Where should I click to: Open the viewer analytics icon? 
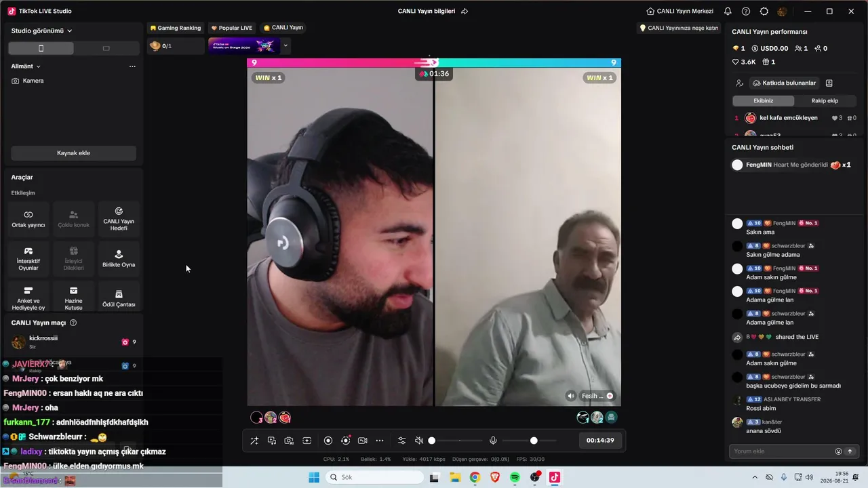point(739,83)
